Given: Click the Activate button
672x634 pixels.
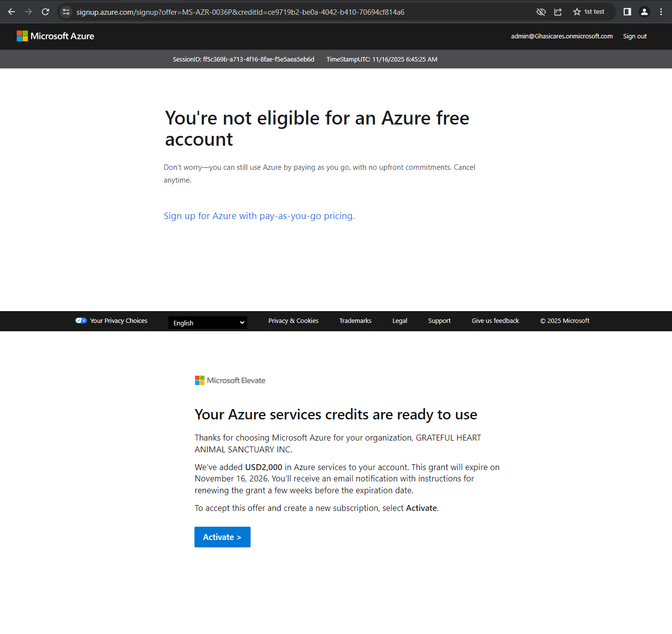Looking at the screenshot, I should 222,537.
